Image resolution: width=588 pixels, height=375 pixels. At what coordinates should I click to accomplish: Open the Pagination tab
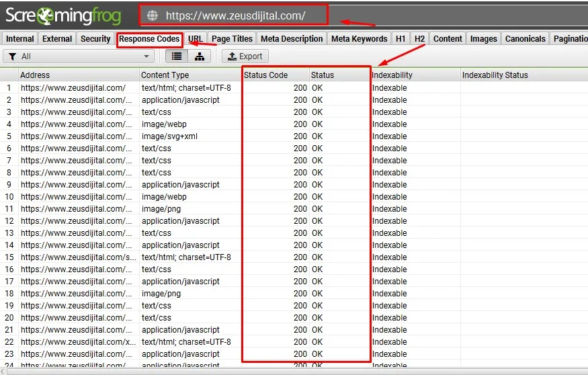coord(569,38)
